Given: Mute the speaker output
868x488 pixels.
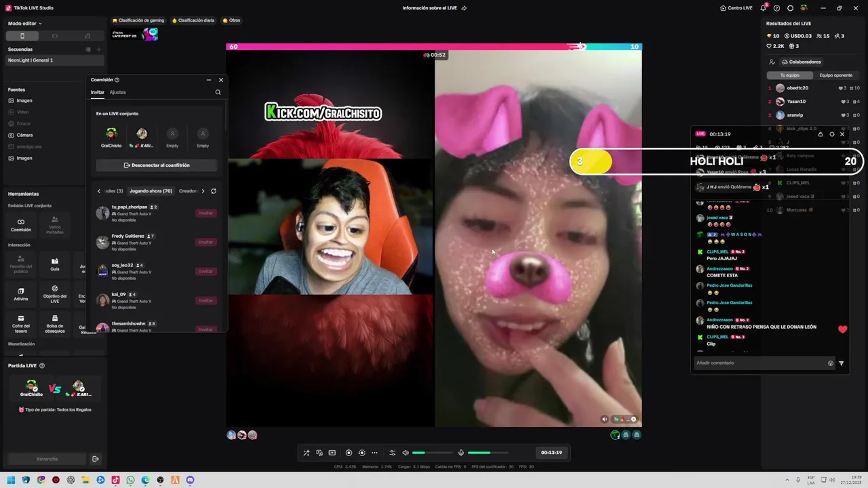Looking at the screenshot, I should (x=406, y=453).
